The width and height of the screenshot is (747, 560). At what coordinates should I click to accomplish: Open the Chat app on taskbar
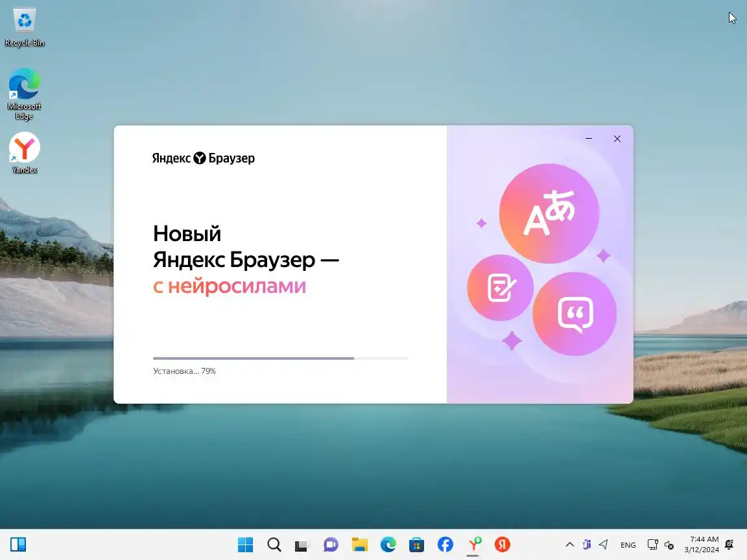coord(331,544)
